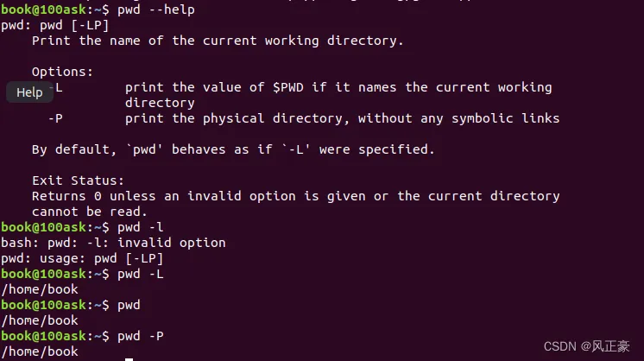This screenshot has height=361, width=644.
Task: Click the 'By default' behavior sentence
Action: point(233,149)
